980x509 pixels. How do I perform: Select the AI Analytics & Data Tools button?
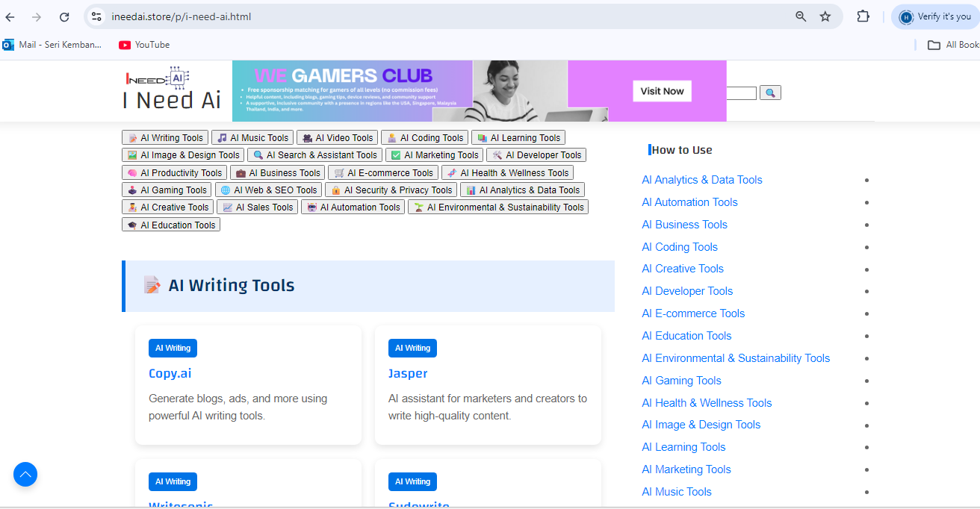[522, 190]
